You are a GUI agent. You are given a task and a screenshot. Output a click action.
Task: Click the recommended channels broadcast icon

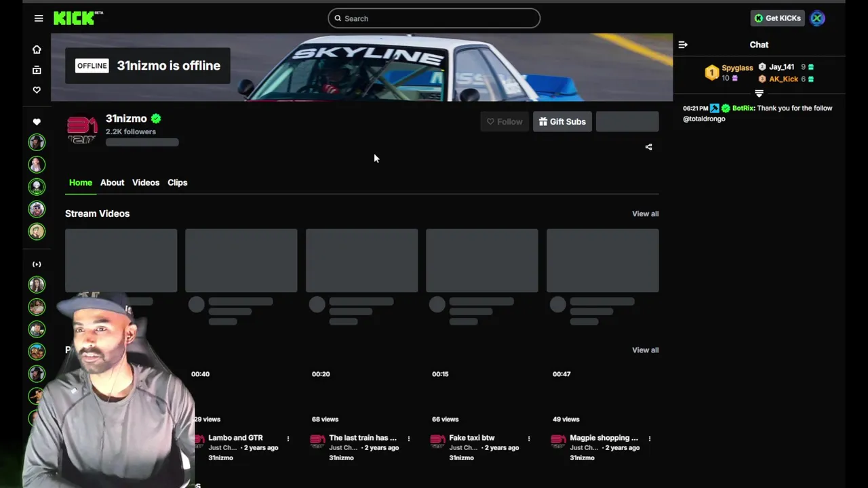(x=37, y=264)
